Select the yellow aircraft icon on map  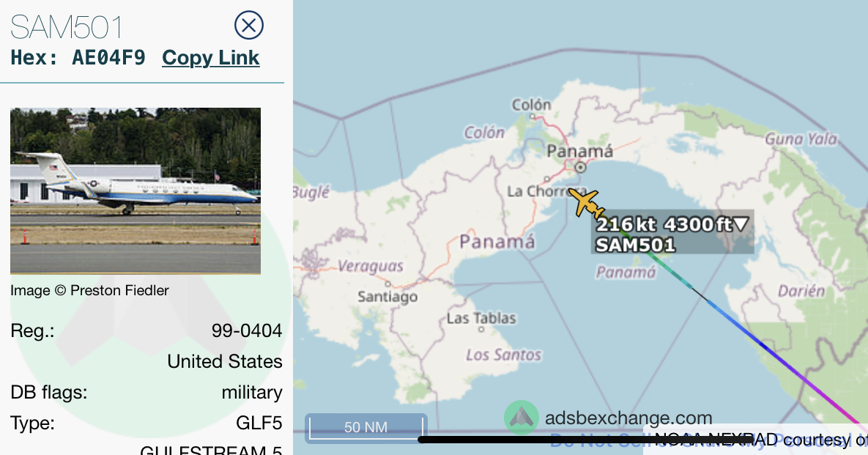click(x=586, y=204)
